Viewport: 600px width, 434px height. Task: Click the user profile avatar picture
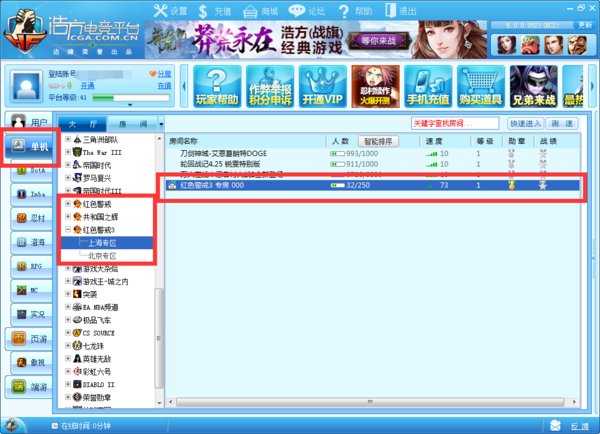coord(26,86)
